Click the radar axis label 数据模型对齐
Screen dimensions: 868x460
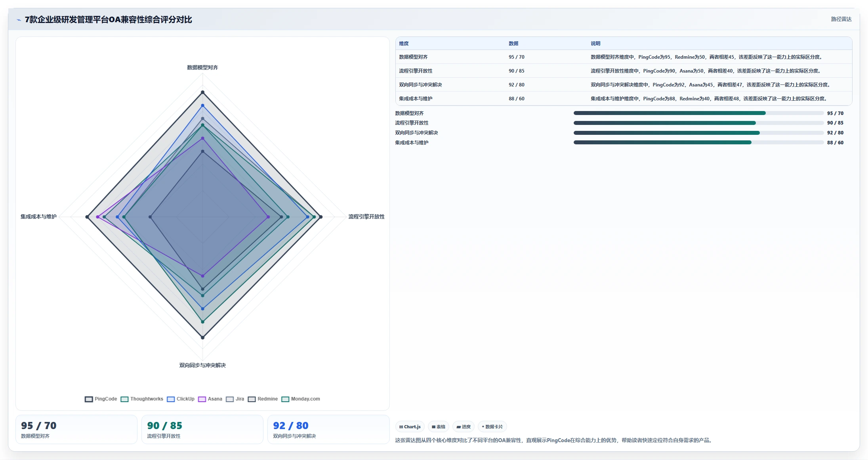tap(202, 67)
